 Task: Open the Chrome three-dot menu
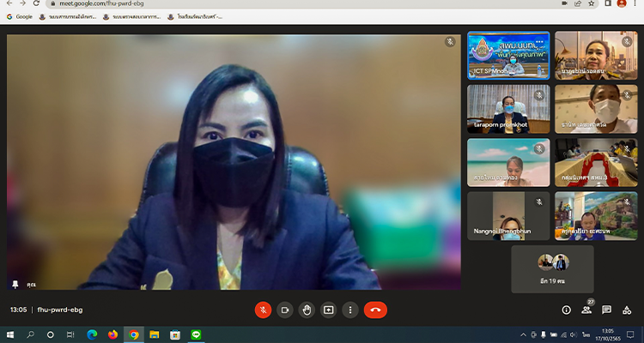click(635, 3)
